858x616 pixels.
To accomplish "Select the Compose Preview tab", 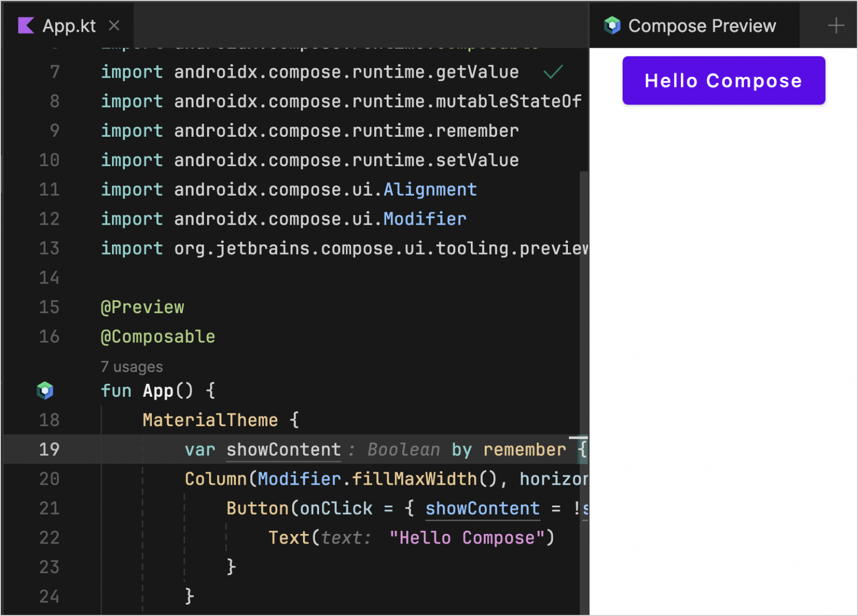I will [x=701, y=25].
